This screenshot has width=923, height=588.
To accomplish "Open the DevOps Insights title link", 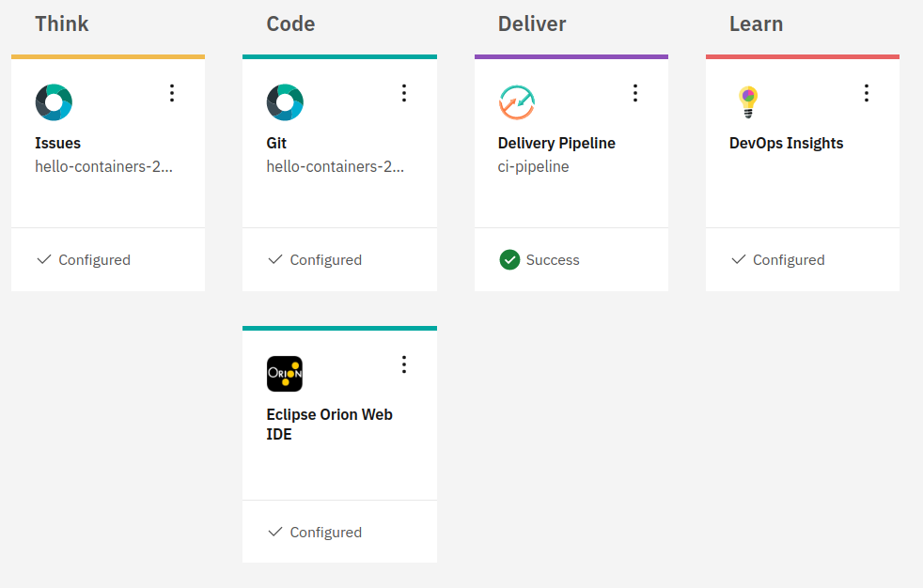I will pos(786,144).
